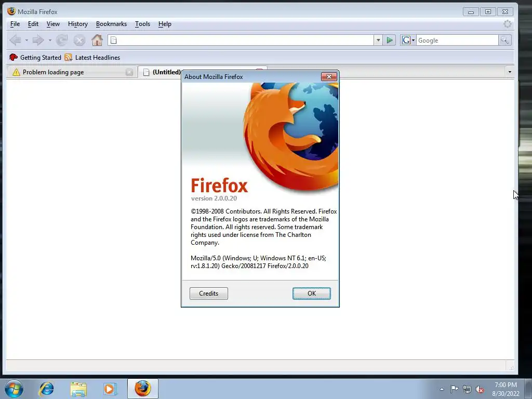
Task: Click the Latest Headlines RSS icon
Action: click(68, 57)
